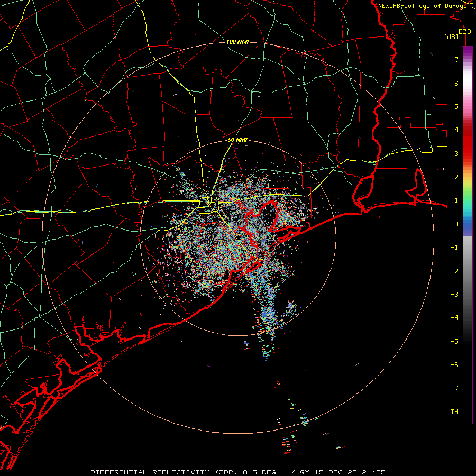The image size is (476, 476).
Task: Click the DZD product label above the color scale
Action: [x=465, y=32]
